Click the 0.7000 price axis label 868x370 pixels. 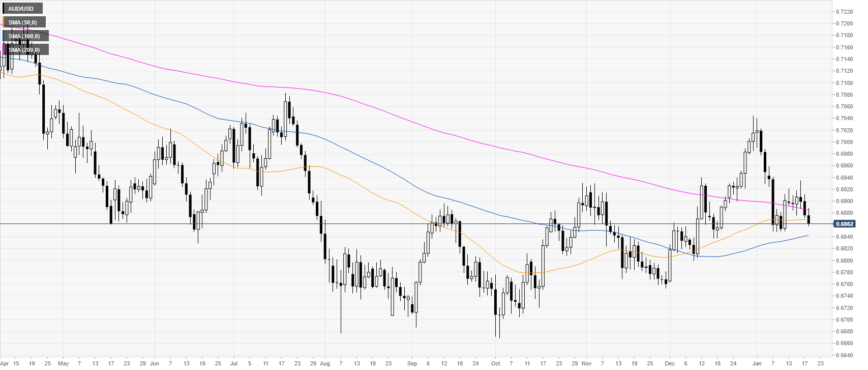pos(844,142)
